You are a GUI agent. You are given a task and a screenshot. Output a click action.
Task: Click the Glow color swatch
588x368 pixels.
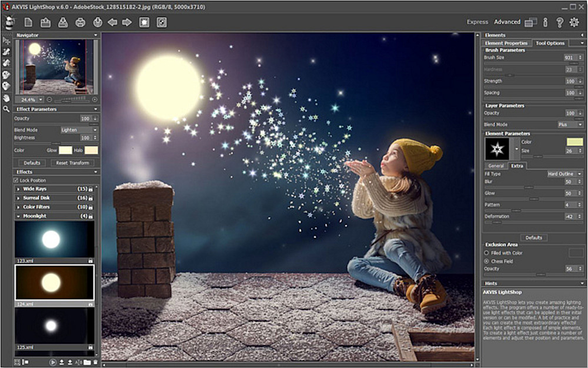tap(65, 150)
